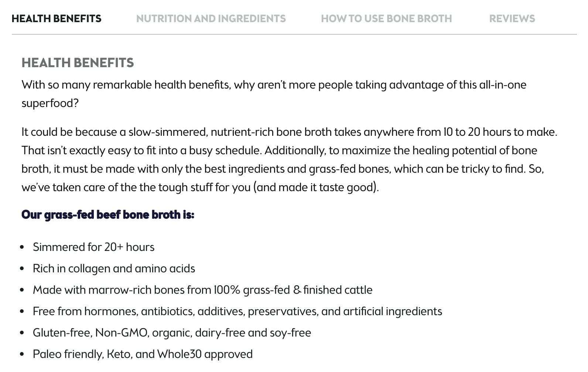This screenshot has width=588, height=372.
Task: Click the whitespace area beside the REVIEWS tab
Action: click(x=561, y=18)
